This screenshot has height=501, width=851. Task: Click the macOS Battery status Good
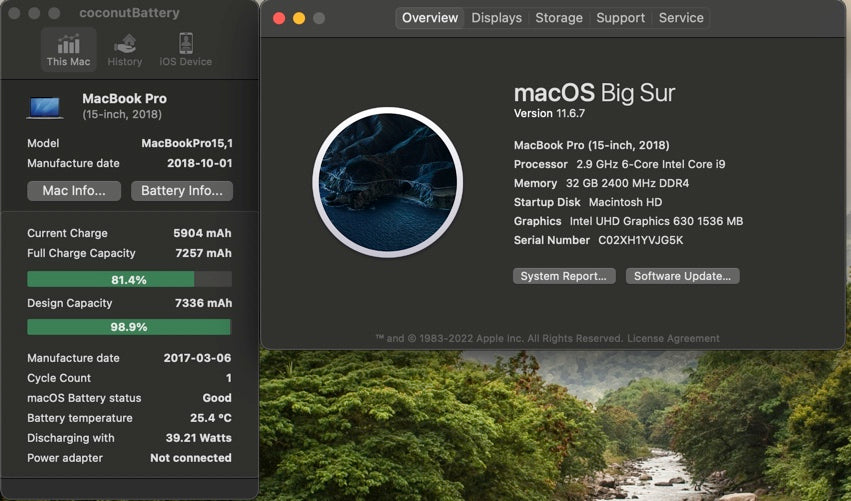(217, 398)
